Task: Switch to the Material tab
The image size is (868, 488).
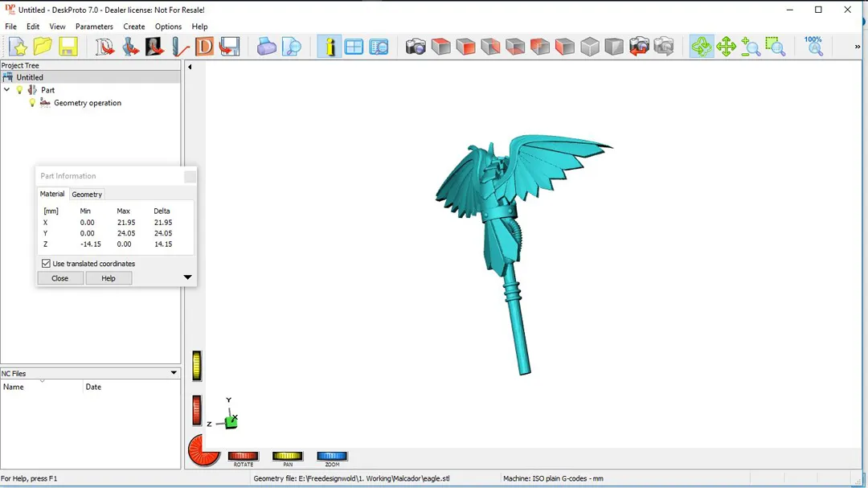Action: [x=52, y=194]
